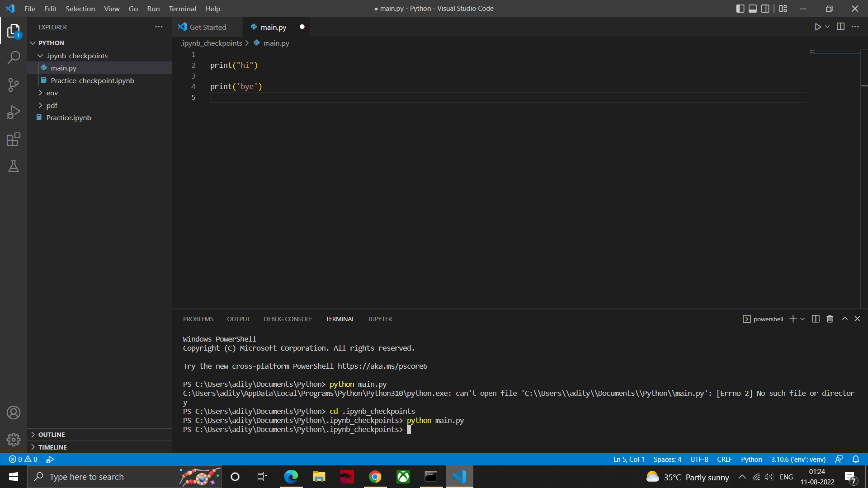The height and width of the screenshot is (488, 868).
Task: Open the Testing flask view
Action: tap(14, 166)
